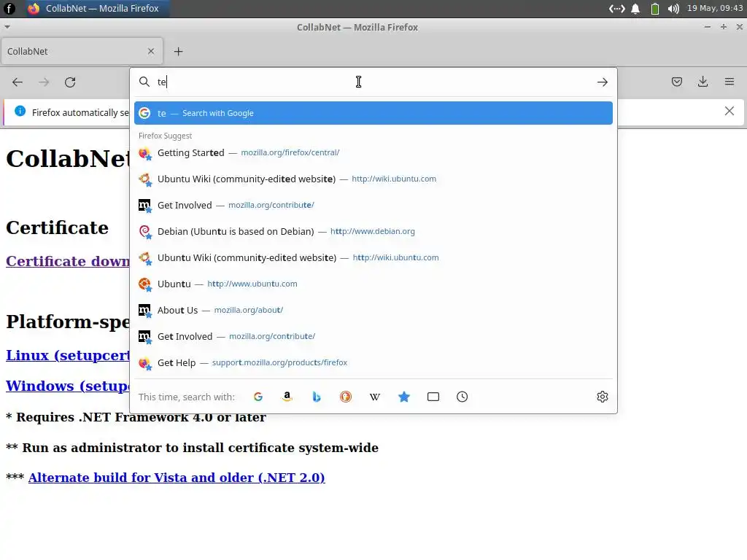Viewport: 747px width, 560px height.
Task: Open Alternate build for Vista and older link
Action: click(x=177, y=478)
